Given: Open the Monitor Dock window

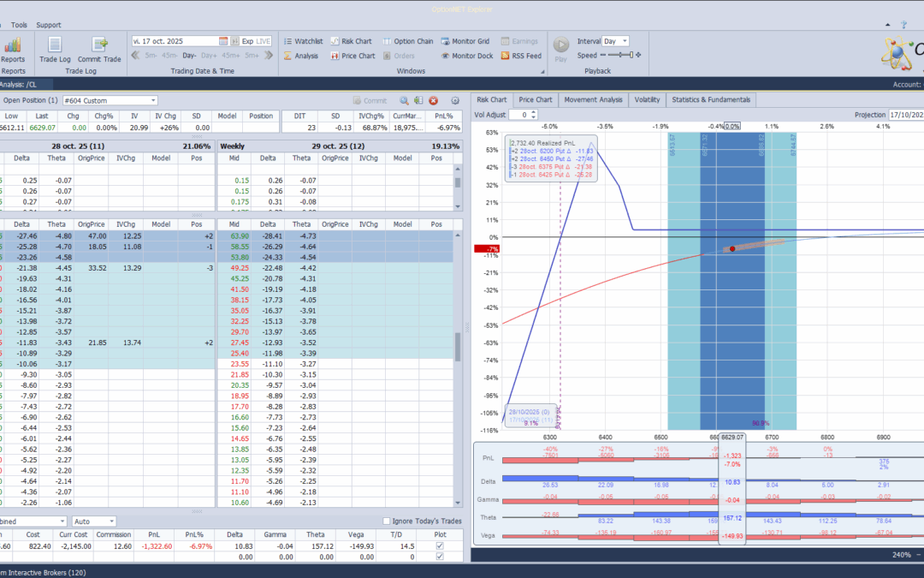Looking at the screenshot, I should point(467,56).
